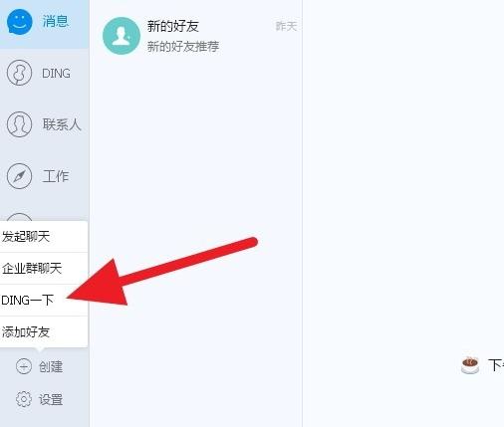Screen dimensions: 504x427
Task: Click the coffee cup icon
Action: tap(470, 365)
